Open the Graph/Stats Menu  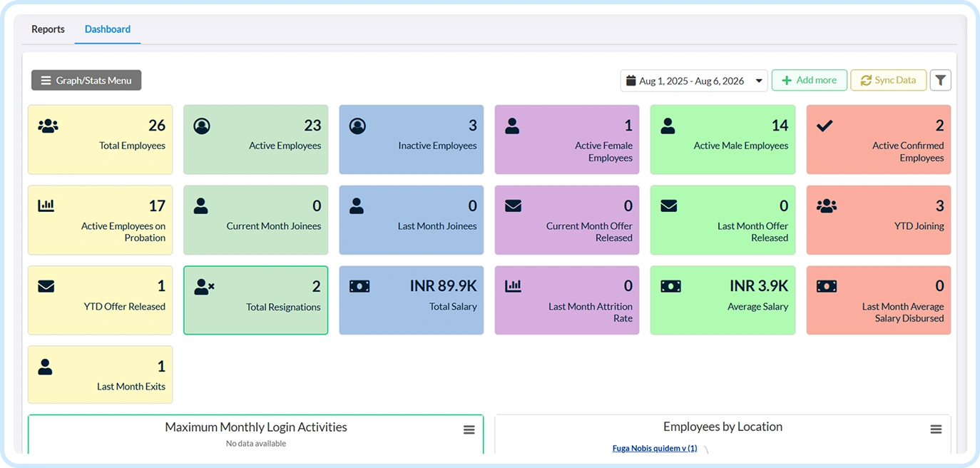click(x=86, y=81)
